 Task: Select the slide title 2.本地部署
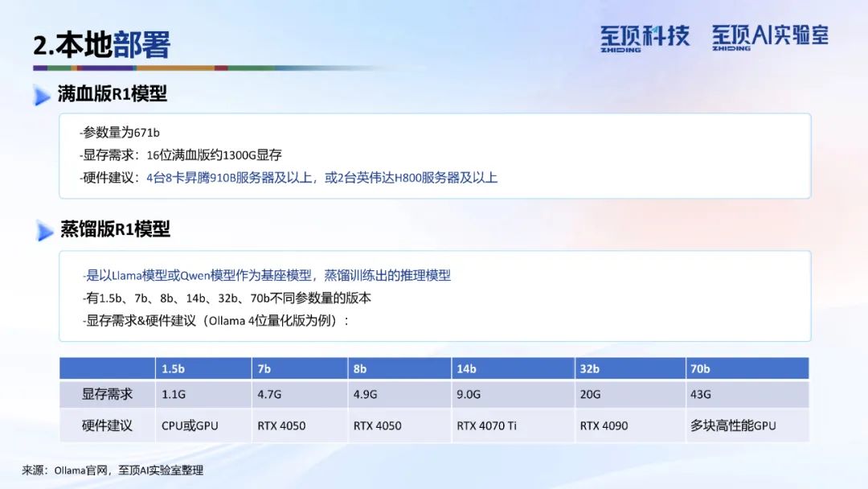coord(101,44)
